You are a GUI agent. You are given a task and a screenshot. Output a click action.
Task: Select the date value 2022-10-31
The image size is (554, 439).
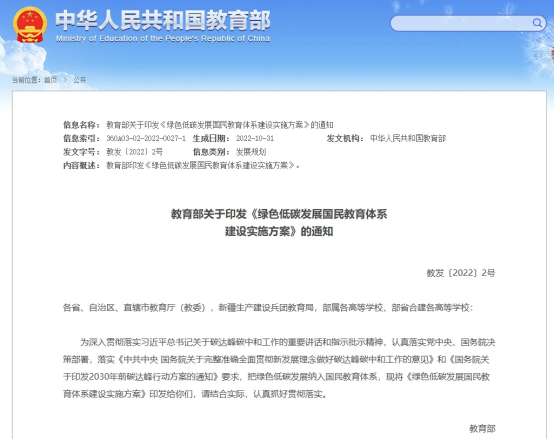pos(255,138)
